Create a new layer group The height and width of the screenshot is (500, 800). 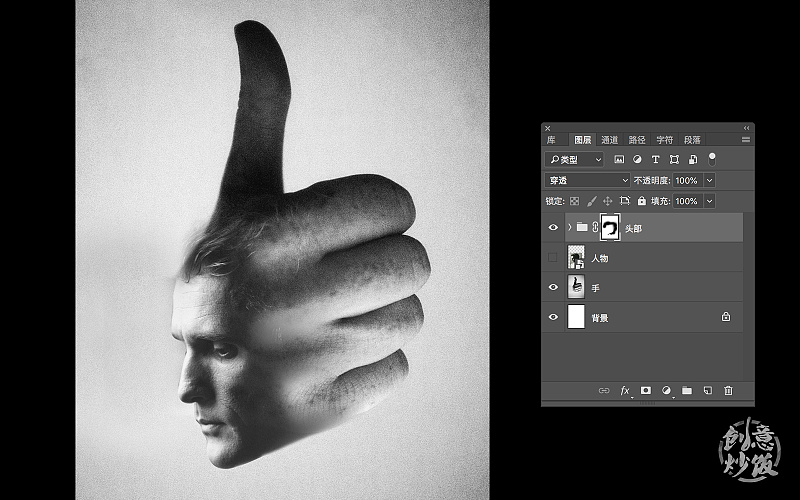click(687, 391)
